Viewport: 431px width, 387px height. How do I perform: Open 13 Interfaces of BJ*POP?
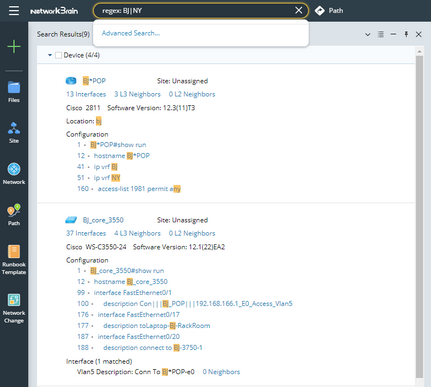86,94
